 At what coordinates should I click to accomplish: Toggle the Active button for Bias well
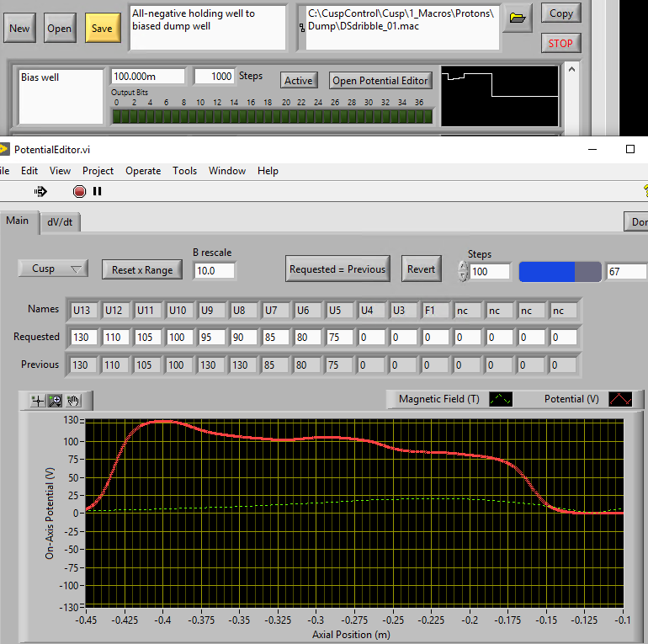(298, 80)
